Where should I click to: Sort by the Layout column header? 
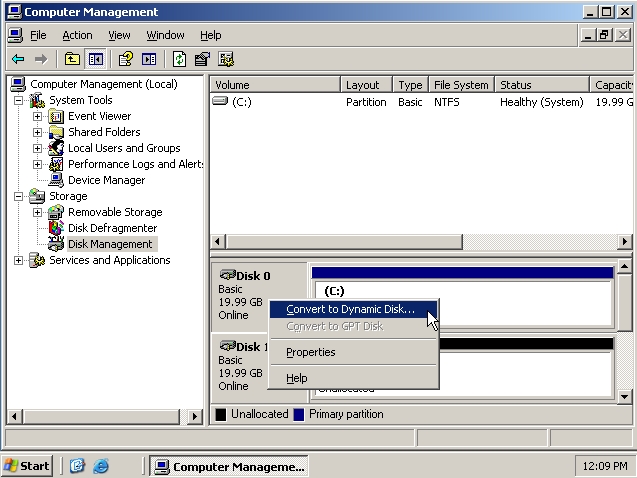tap(366, 85)
